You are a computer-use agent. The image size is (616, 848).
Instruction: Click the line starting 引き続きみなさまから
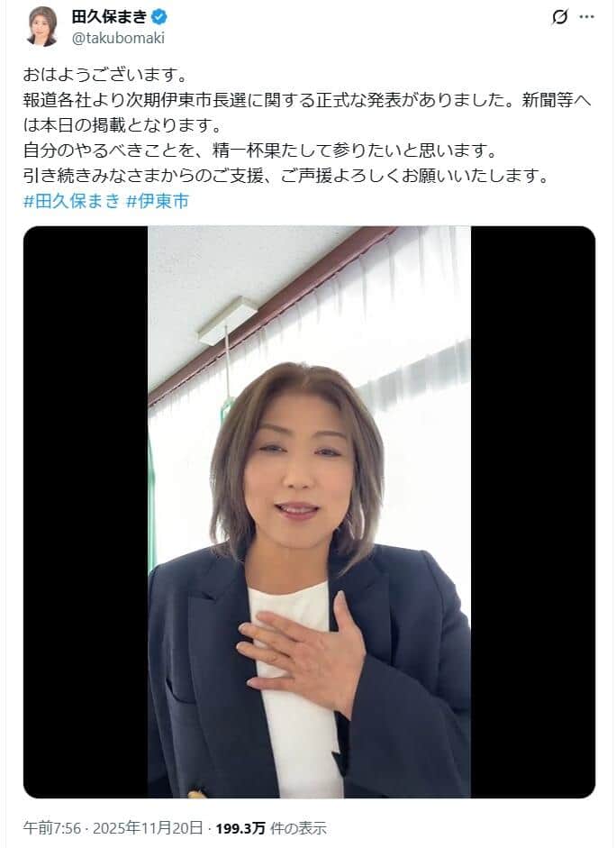(285, 177)
